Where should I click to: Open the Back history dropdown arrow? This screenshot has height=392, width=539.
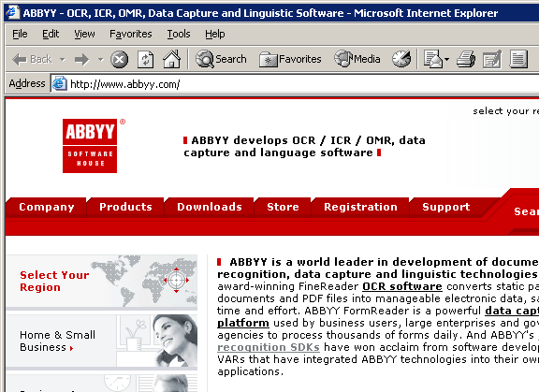(62, 60)
